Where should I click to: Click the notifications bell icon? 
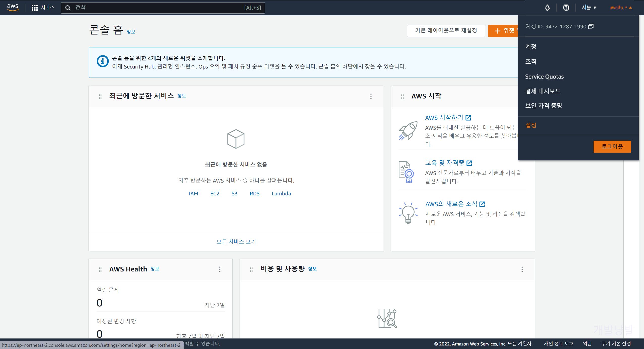(547, 8)
